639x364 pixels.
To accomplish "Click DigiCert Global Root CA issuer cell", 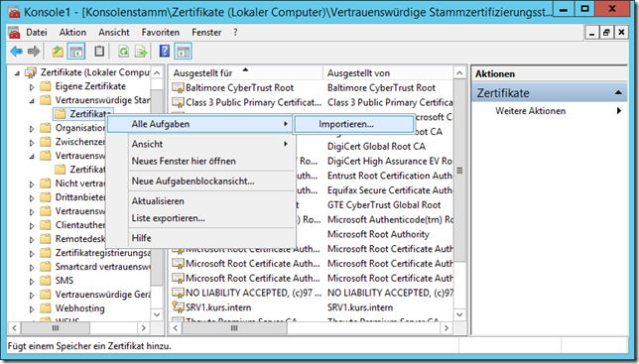I will pyautogui.click(x=376, y=146).
